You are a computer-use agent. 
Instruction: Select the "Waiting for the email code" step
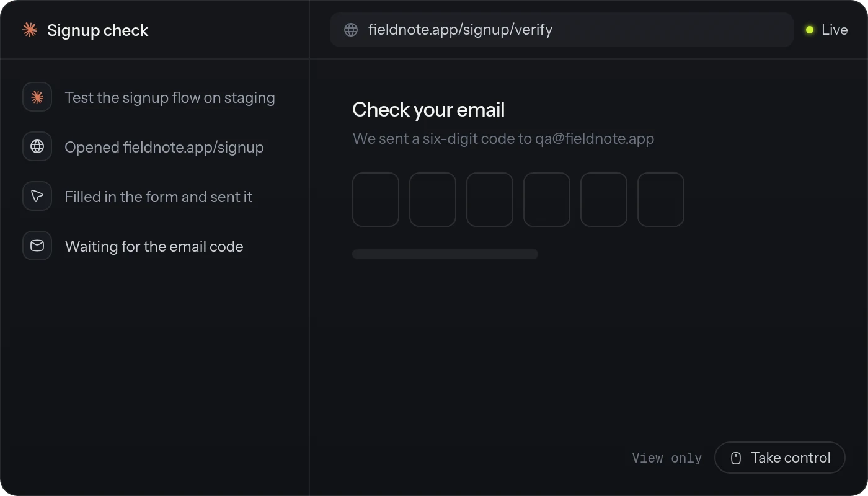click(x=133, y=246)
